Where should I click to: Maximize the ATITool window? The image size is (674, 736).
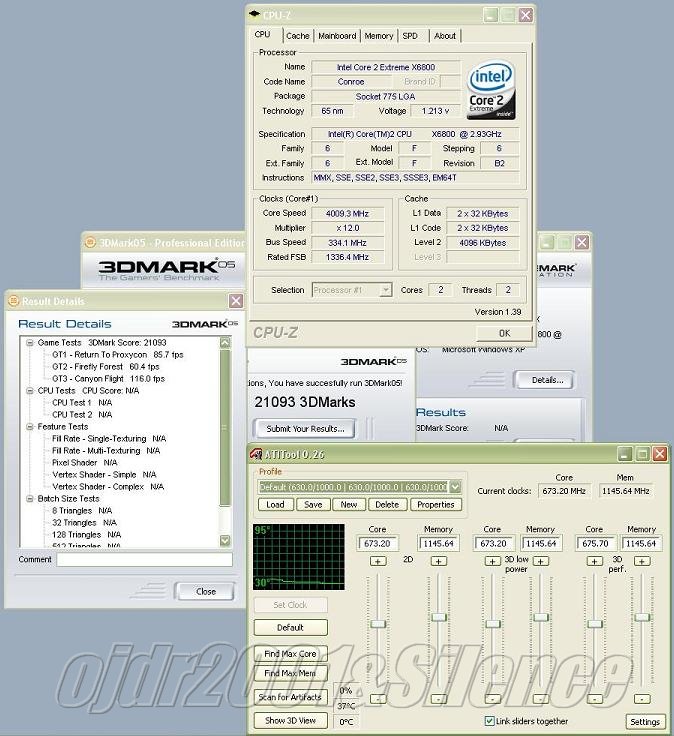[642, 453]
